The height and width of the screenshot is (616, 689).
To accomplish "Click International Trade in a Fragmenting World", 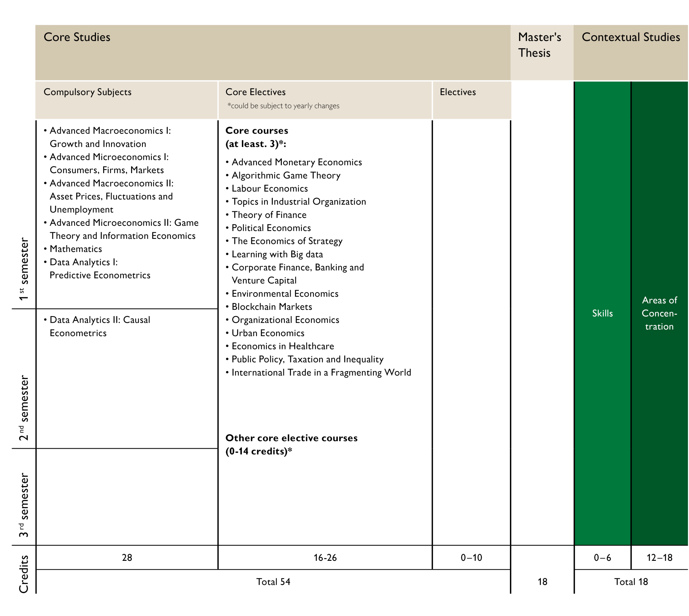I will click(x=321, y=373).
